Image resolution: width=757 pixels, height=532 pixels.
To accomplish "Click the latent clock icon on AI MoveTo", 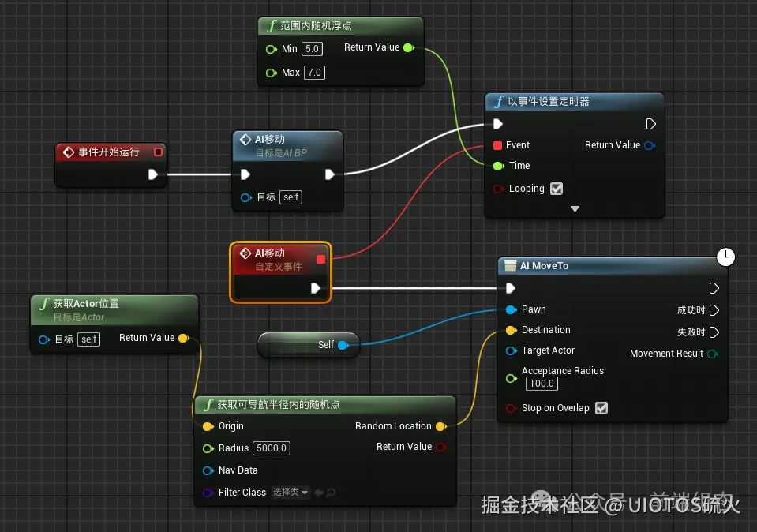I will pos(725,257).
